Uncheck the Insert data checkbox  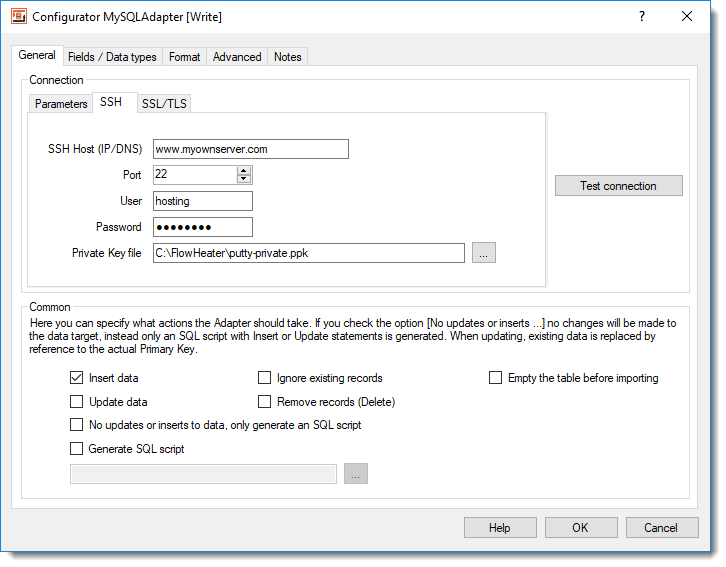[76, 378]
